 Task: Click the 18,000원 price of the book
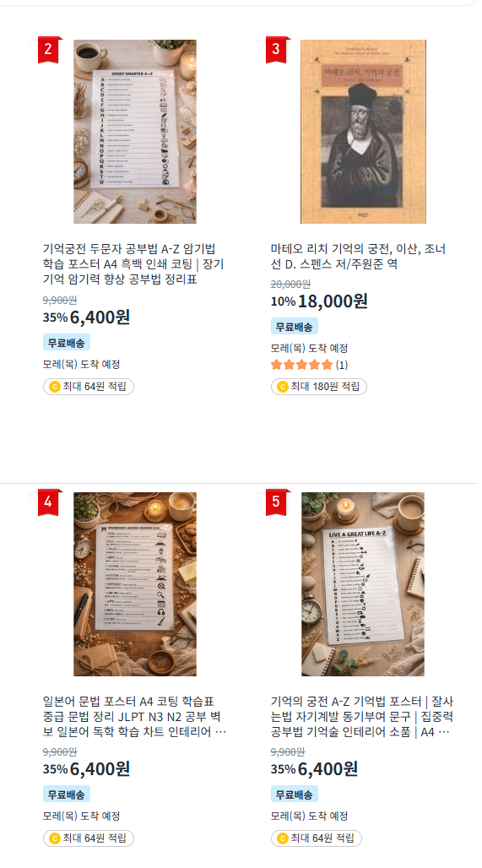[333, 301]
